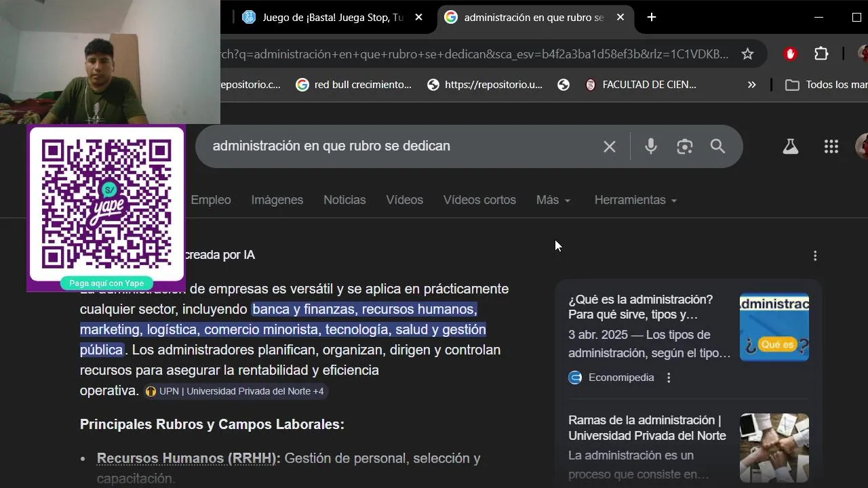
Task: Click the Google search text field
Action: 400,146
